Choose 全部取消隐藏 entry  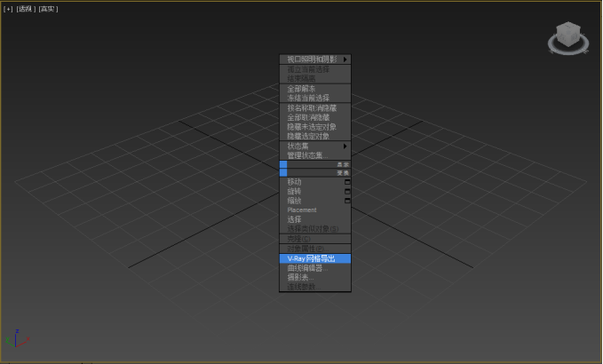click(315, 117)
